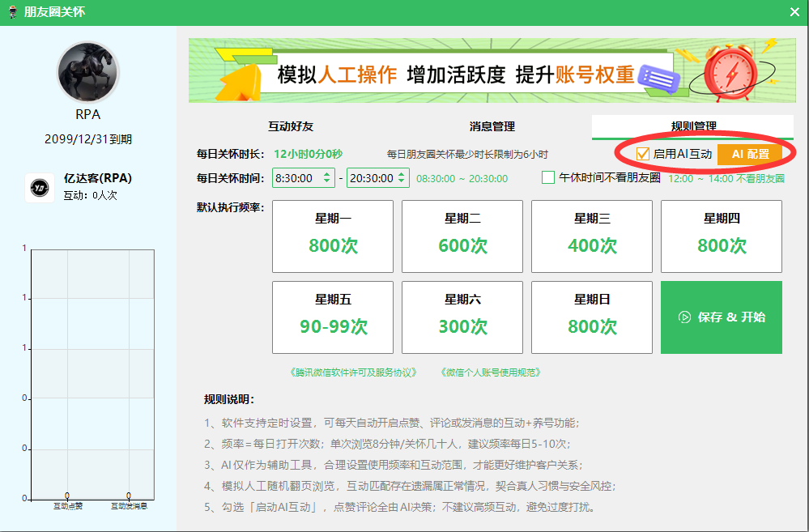Image resolution: width=809 pixels, height=532 pixels.
Task: Click the 亿达客 account logo icon
Action: point(40,187)
